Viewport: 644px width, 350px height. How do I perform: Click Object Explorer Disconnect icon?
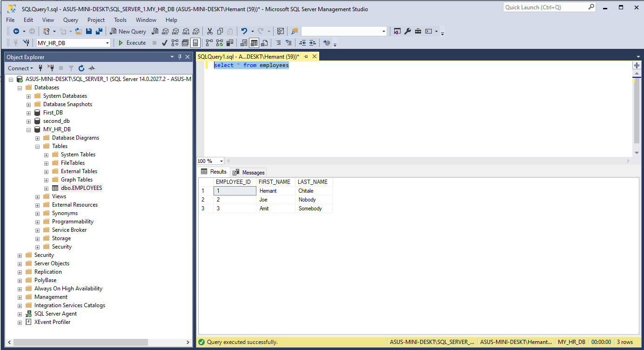51,68
